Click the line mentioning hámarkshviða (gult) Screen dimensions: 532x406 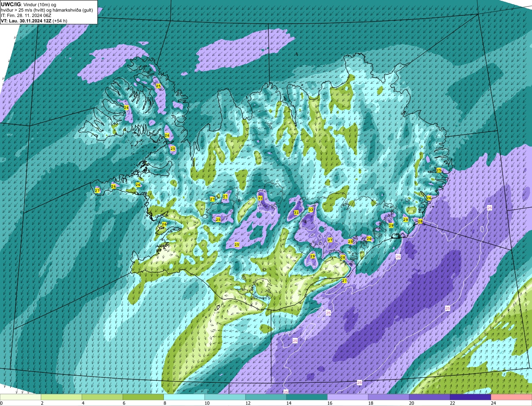coord(47,10)
